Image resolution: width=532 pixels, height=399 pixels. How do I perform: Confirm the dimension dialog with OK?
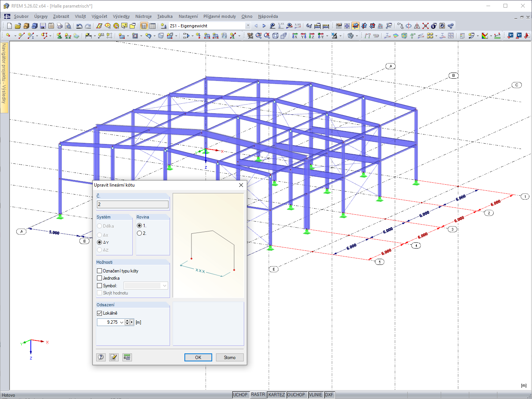[198, 357]
